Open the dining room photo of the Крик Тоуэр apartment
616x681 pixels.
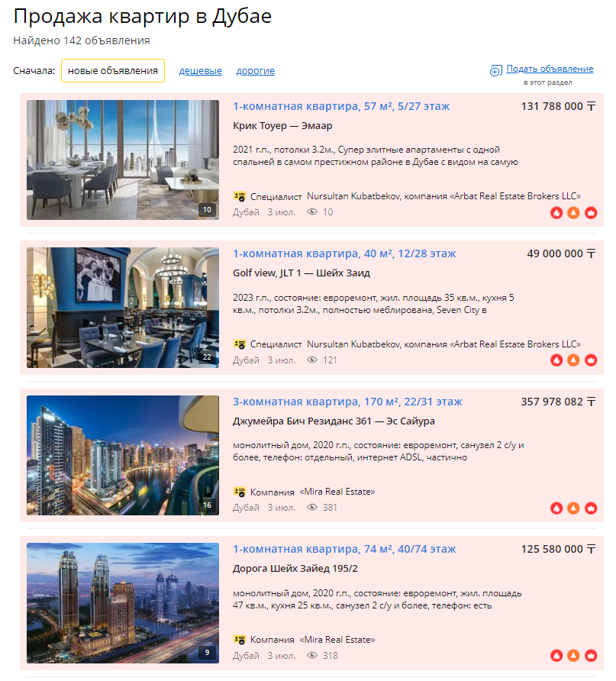tap(123, 160)
